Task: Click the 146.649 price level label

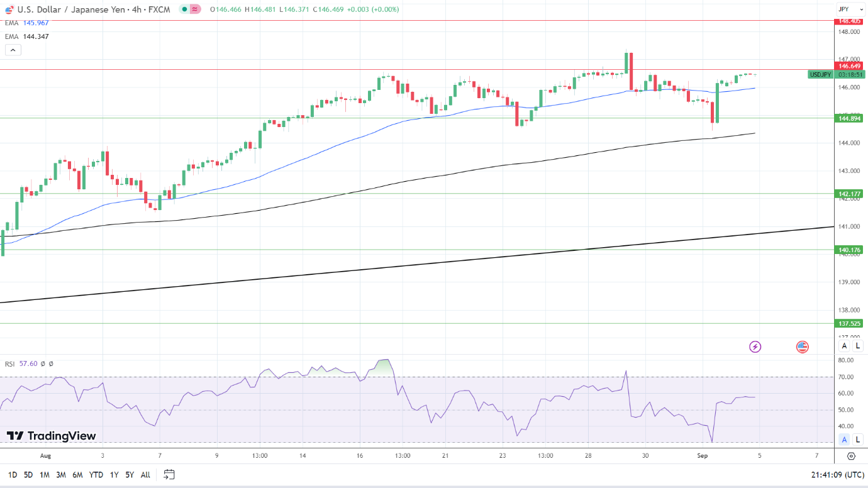Action: [x=849, y=65]
